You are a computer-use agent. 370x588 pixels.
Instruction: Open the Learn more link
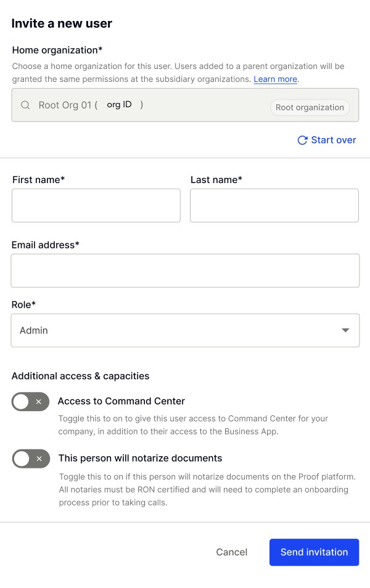coord(275,79)
